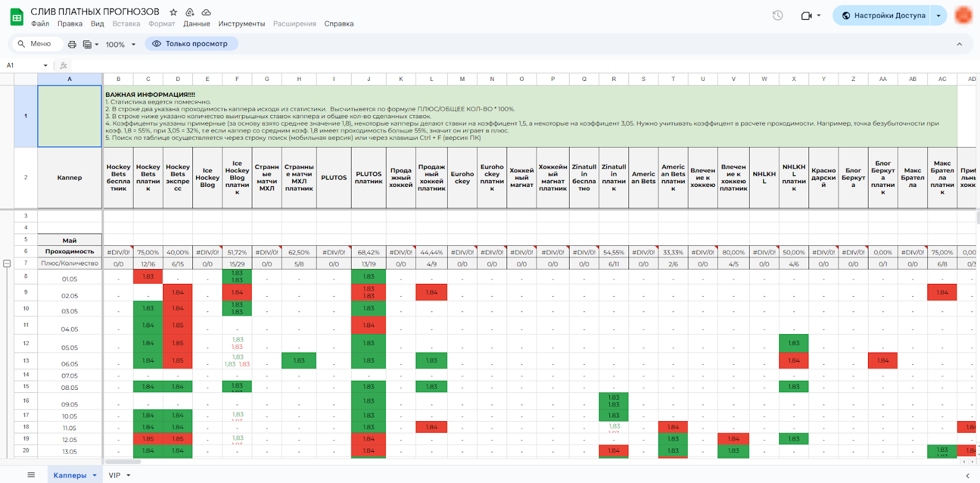
Task: Open the Капперы sheet tab dropdown arrow
Action: 95,476
